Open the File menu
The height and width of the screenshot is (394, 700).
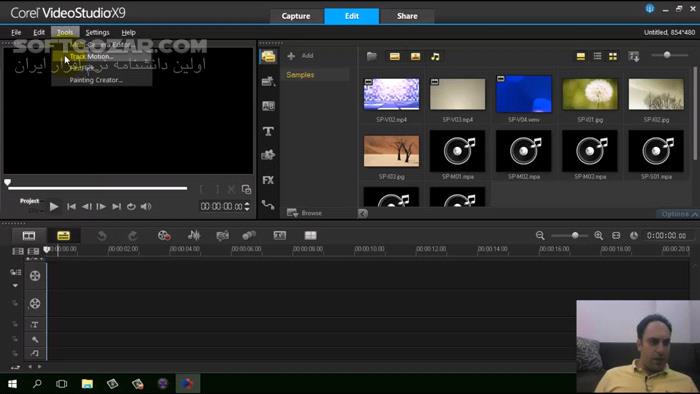point(16,32)
